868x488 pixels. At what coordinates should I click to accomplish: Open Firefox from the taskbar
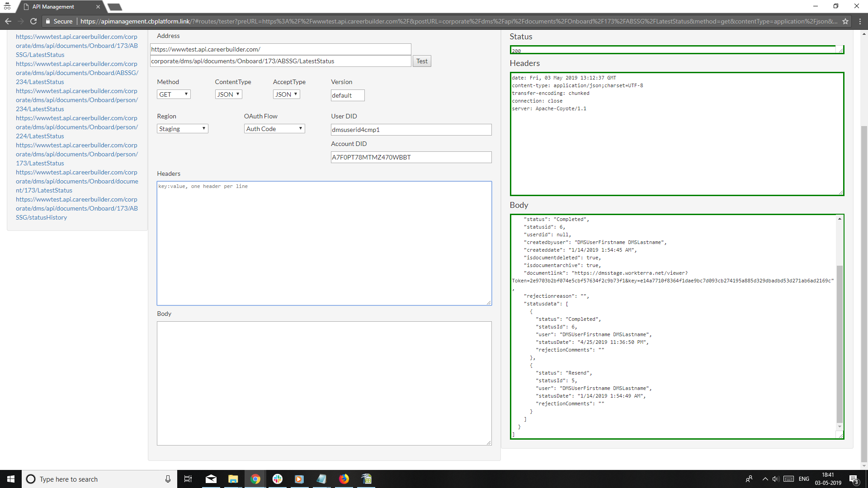344,479
